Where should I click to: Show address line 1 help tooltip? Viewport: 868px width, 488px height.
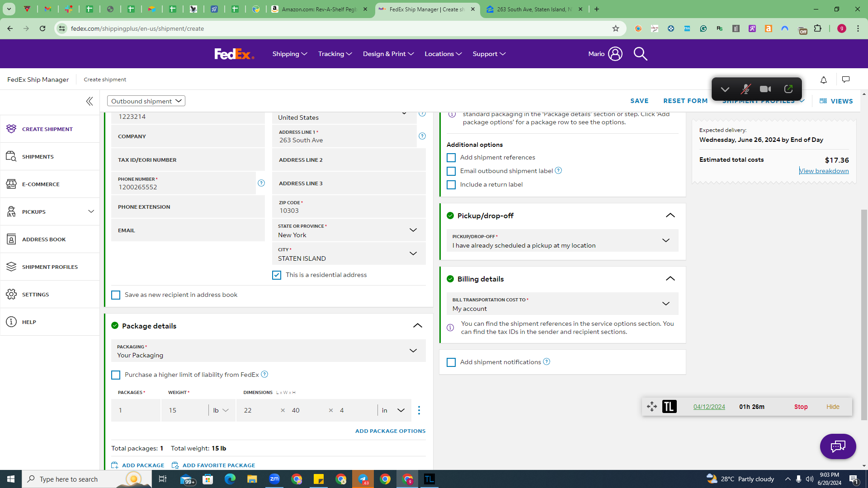422,136
